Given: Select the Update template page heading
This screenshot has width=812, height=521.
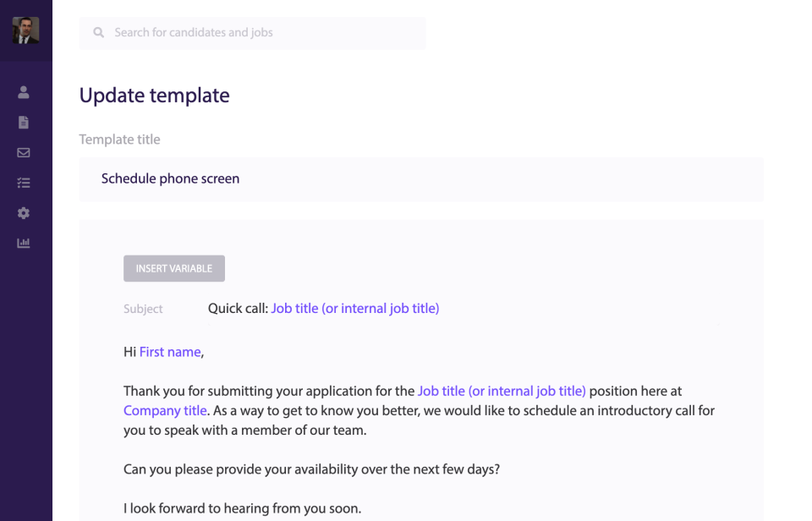Looking at the screenshot, I should 154,96.
